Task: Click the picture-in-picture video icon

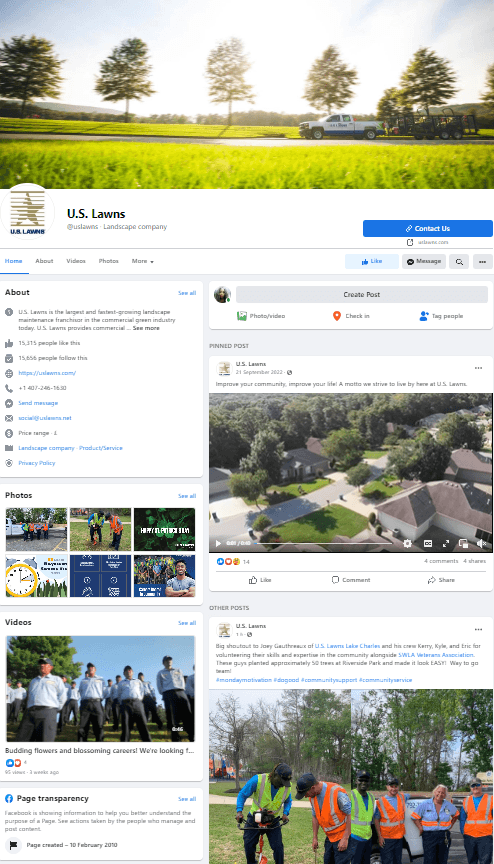Action: [x=464, y=543]
